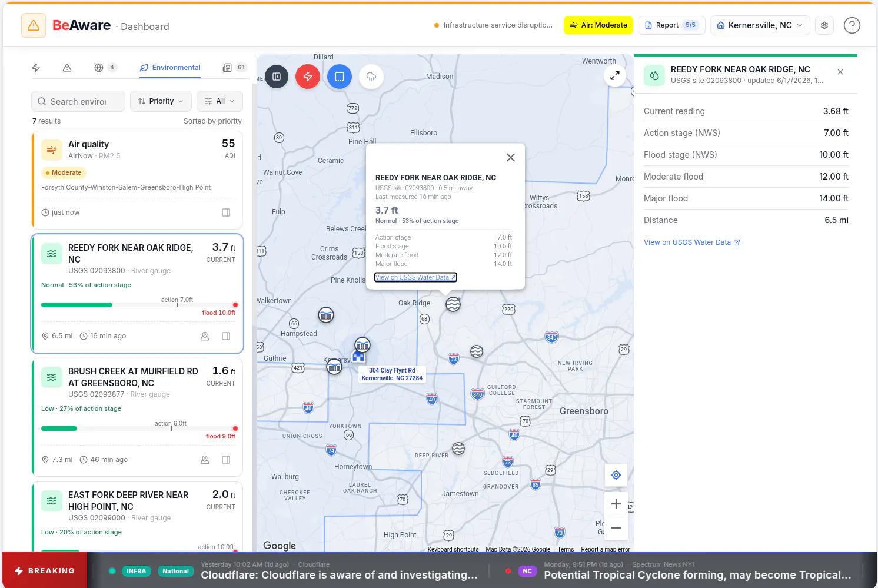Screen dimensions: 878x588
Task: Select the Environmental tab
Action: (170, 68)
